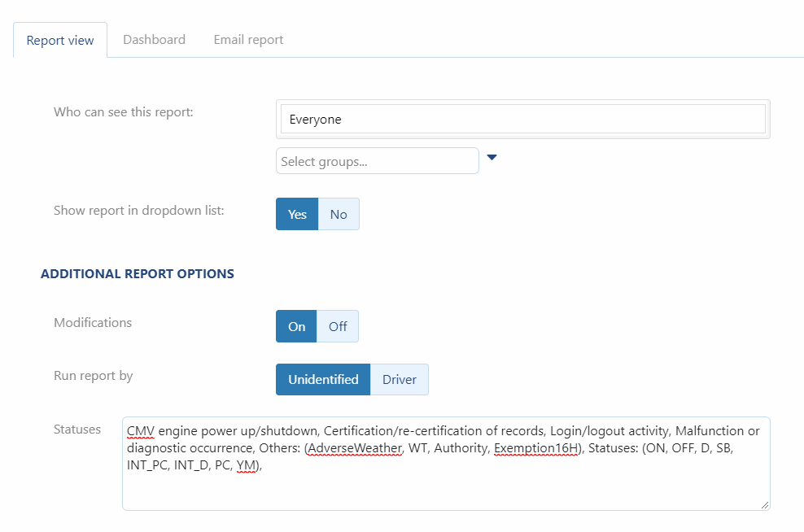The height and width of the screenshot is (532, 804).
Task: Grab the Statuses text area resize handle
Action: point(764,505)
